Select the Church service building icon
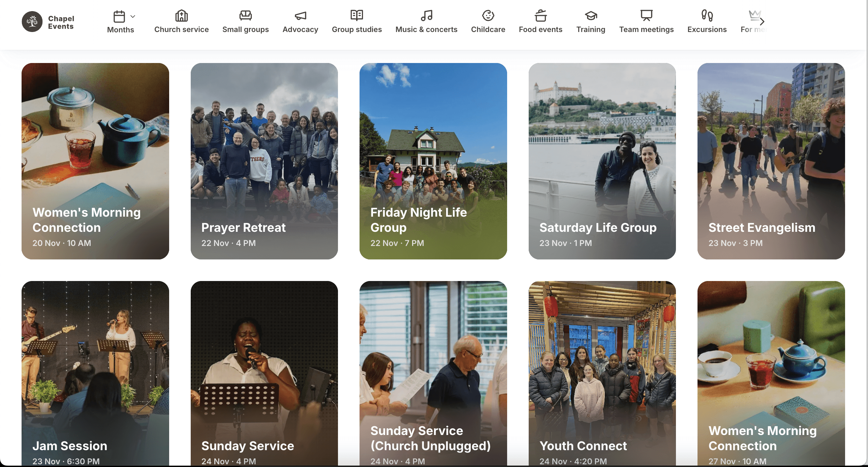 tap(181, 15)
